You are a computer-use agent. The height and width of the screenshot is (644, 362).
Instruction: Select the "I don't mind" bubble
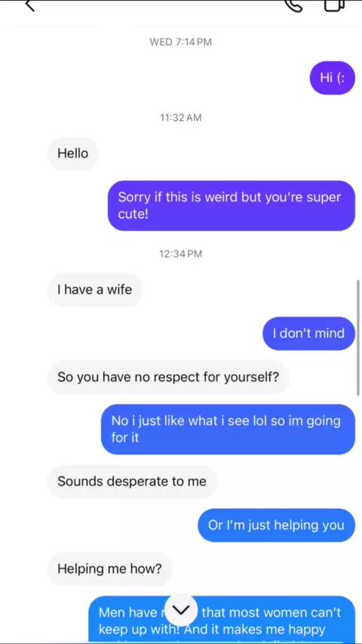coord(308,333)
